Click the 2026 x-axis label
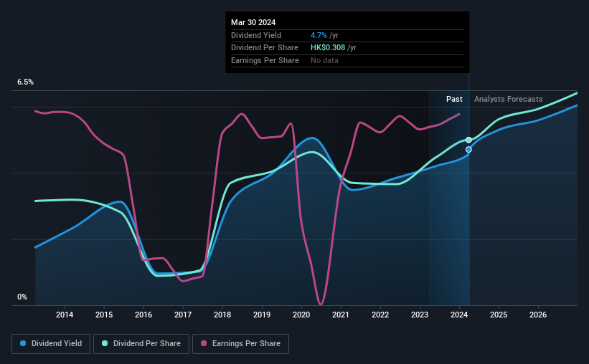589x364 pixels. 538,315
